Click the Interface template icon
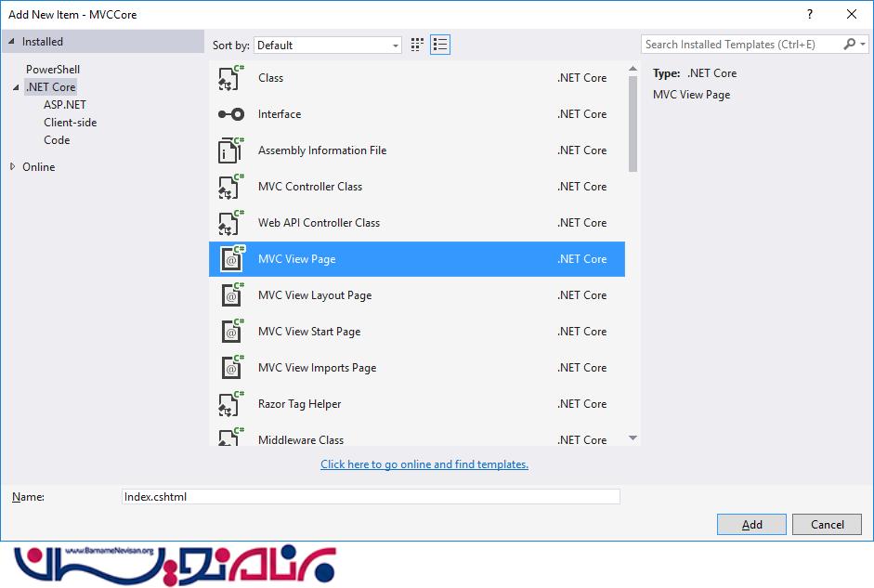The height and width of the screenshot is (588, 874). pos(230,114)
